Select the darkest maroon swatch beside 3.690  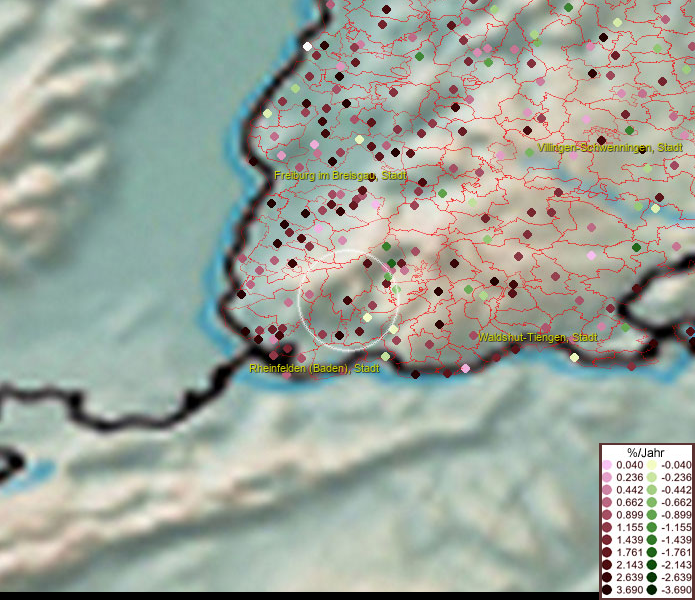(607, 590)
